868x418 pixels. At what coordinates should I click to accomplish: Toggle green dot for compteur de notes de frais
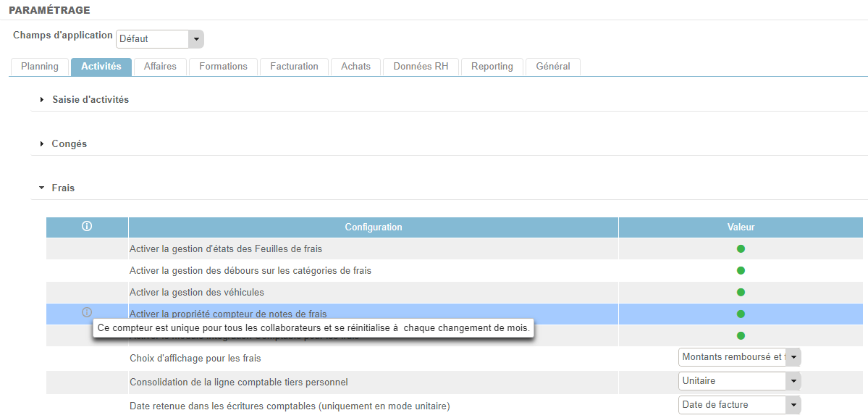pyautogui.click(x=741, y=314)
